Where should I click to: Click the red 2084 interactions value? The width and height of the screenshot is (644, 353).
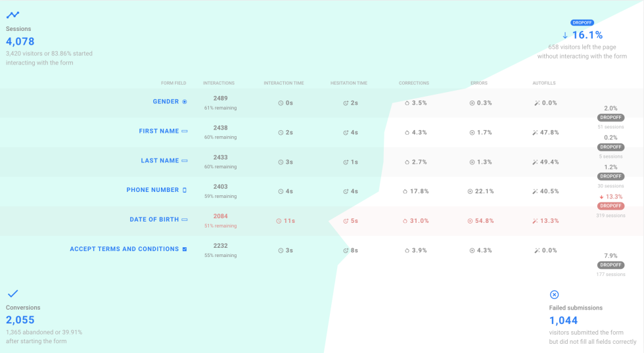pos(221,216)
